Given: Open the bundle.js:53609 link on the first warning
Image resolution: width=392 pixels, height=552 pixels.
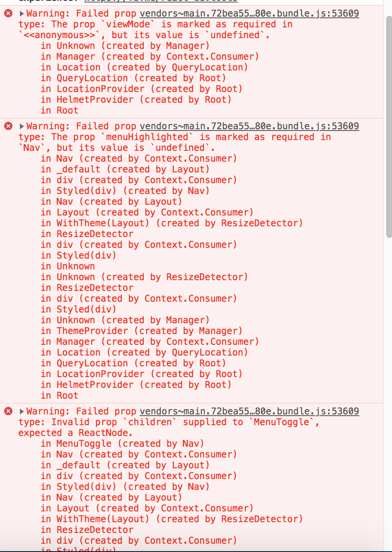Looking at the screenshot, I should tap(249, 13).
